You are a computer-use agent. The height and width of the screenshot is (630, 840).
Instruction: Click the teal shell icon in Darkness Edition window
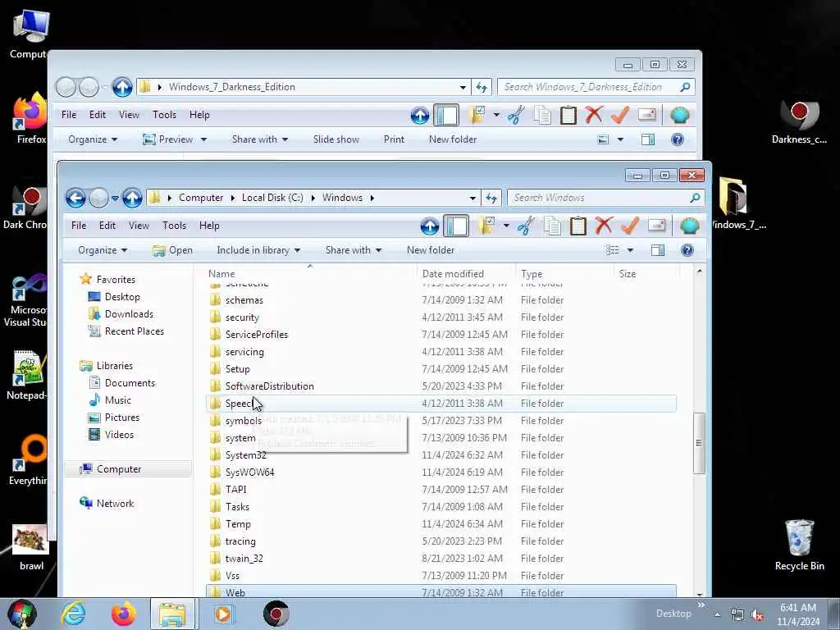tap(680, 115)
